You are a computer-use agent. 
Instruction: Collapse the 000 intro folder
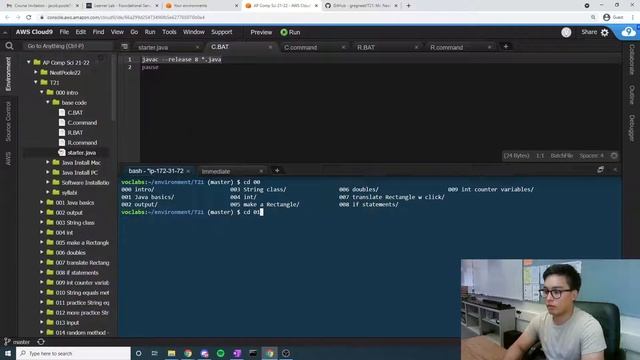tap(42, 92)
